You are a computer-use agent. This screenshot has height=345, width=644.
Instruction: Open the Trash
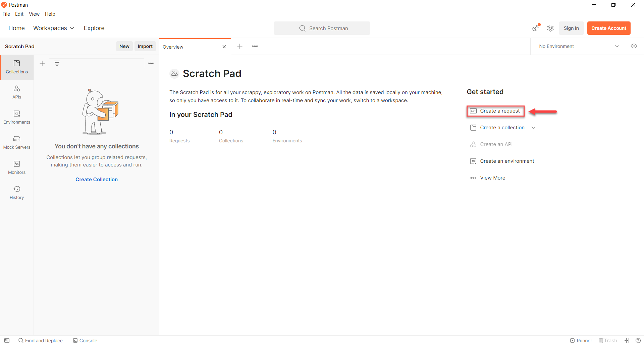tap(608, 340)
